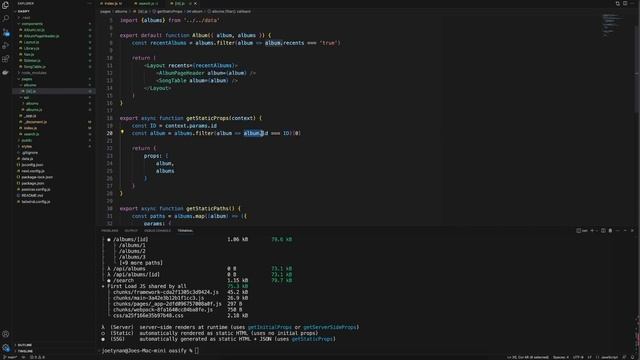Click Spaces: 4 indentation in status bar
The width and height of the screenshot is (640, 360).
tap(560, 357)
